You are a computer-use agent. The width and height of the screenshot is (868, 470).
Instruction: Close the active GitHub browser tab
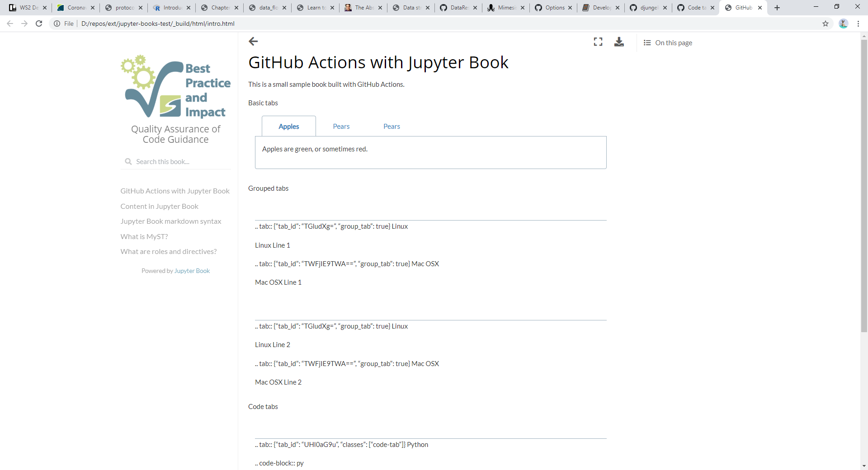(760, 8)
